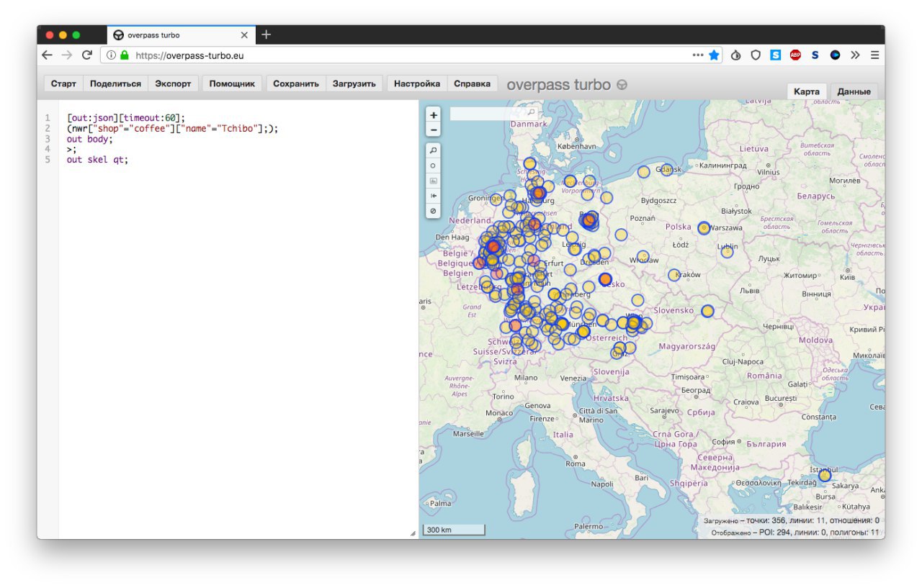922x588 pixels.
Task: Click the Старт button
Action: click(63, 83)
